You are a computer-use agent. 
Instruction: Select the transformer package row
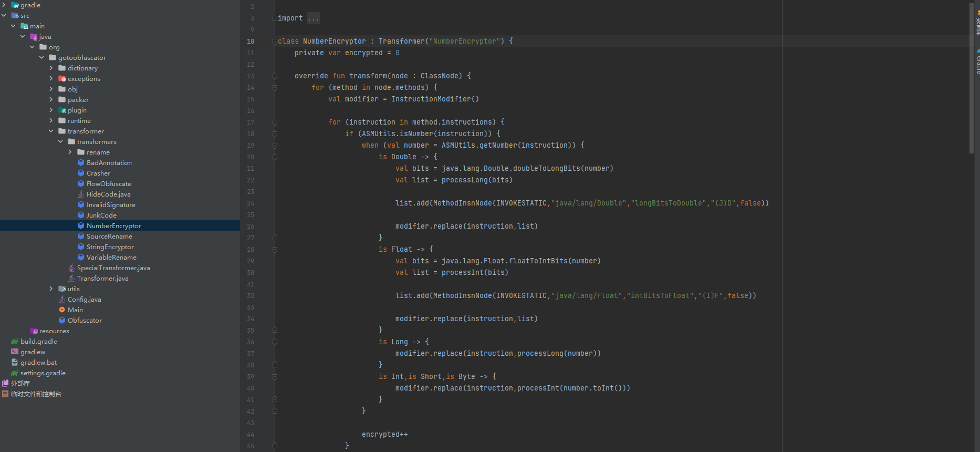coord(120,131)
